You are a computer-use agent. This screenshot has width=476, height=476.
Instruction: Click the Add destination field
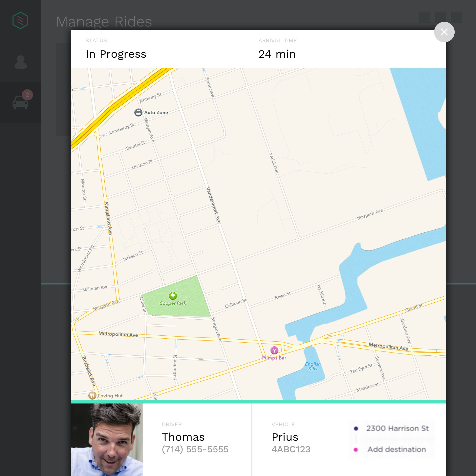coord(397,450)
